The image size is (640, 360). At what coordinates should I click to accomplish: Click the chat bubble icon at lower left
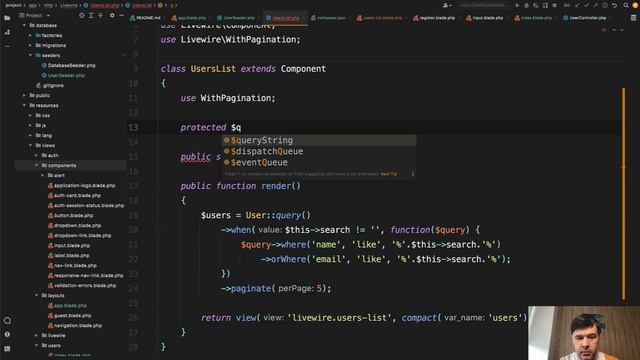click(x=7, y=320)
